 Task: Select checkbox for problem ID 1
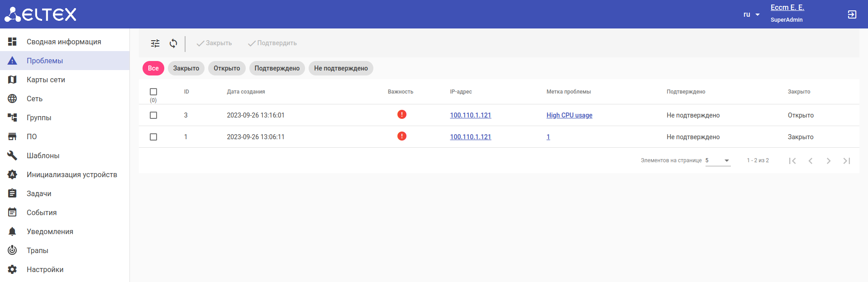coord(153,137)
